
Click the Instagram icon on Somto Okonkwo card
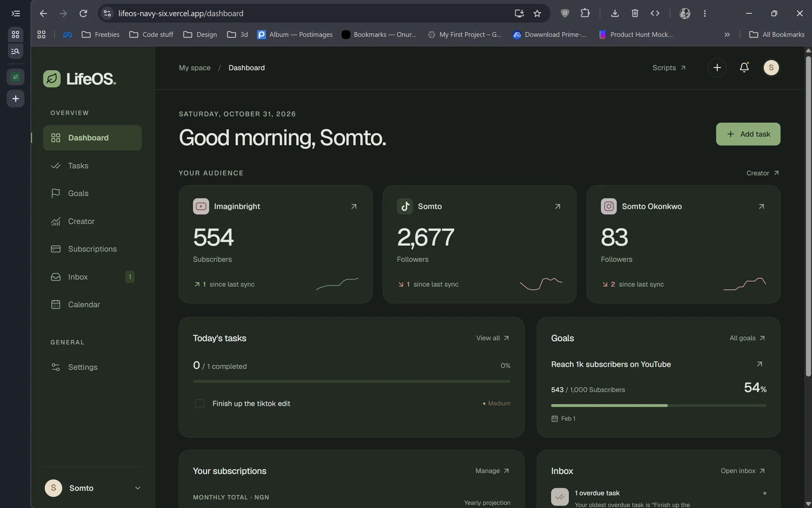pyautogui.click(x=609, y=206)
